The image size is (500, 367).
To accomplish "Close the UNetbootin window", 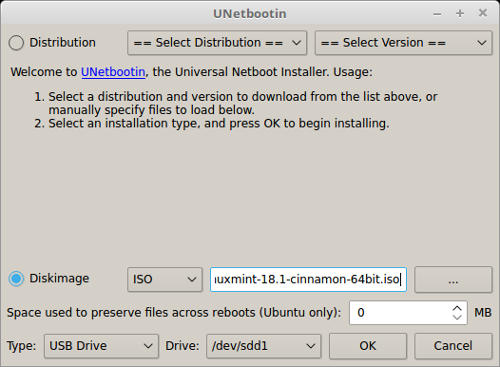I will pyautogui.click(x=483, y=13).
